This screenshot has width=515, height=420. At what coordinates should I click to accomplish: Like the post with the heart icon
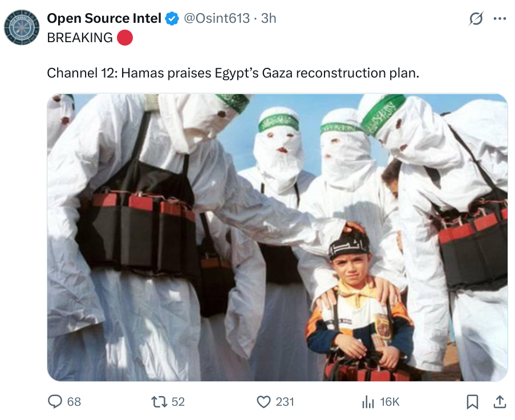click(263, 402)
